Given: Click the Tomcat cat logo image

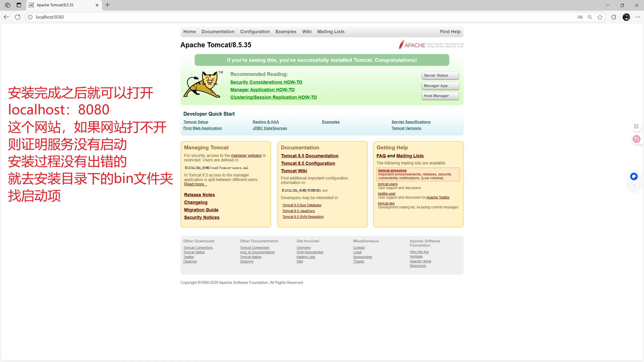Looking at the screenshot, I should tap(203, 84).
